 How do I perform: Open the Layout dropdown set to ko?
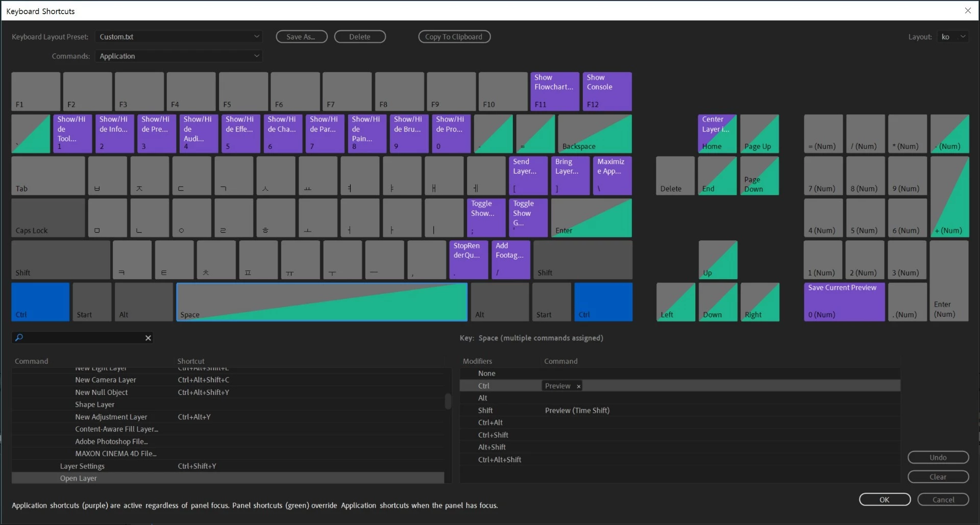(952, 37)
